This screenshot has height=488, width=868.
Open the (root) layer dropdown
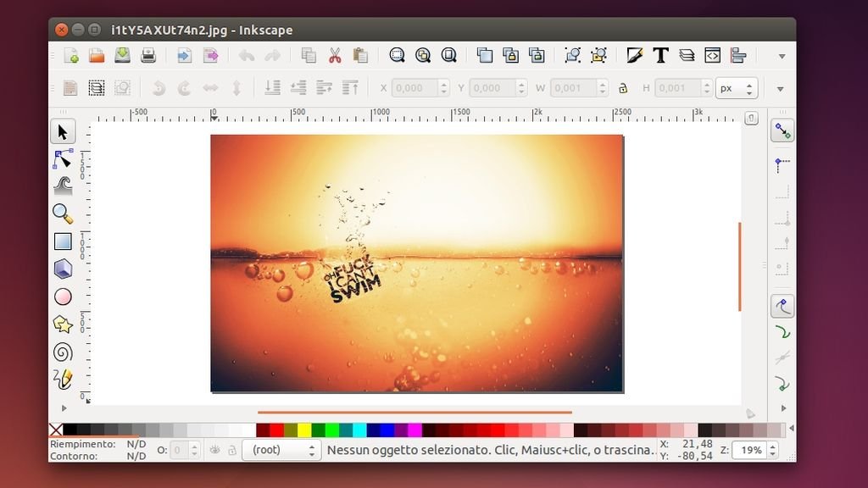(x=280, y=450)
